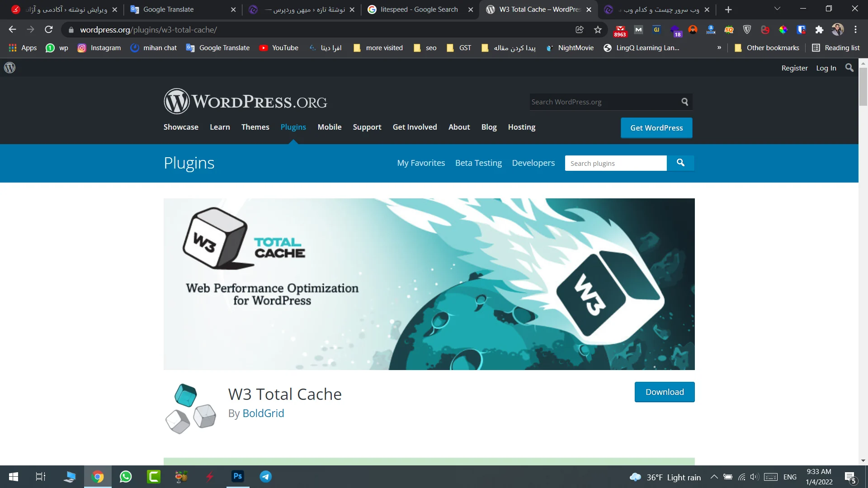Open the volume control in system tray
This screenshot has height=488, width=868.
[754, 477]
